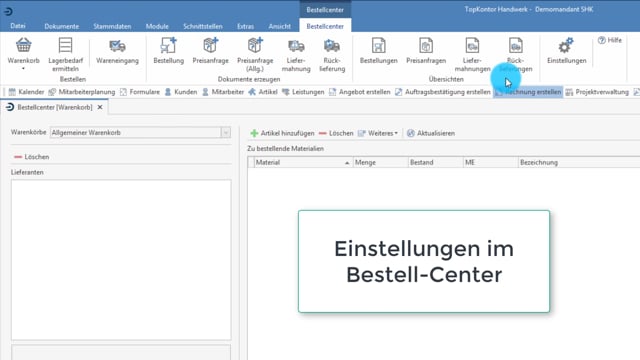The width and height of the screenshot is (640, 360).
Task: Click Angebot erstellen in quick toolbar
Action: click(x=360, y=92)
